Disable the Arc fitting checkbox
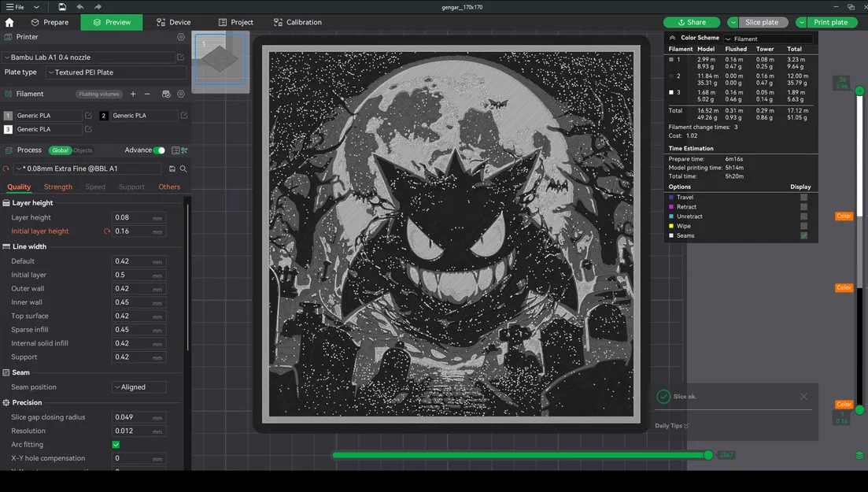 coord(116,444)
